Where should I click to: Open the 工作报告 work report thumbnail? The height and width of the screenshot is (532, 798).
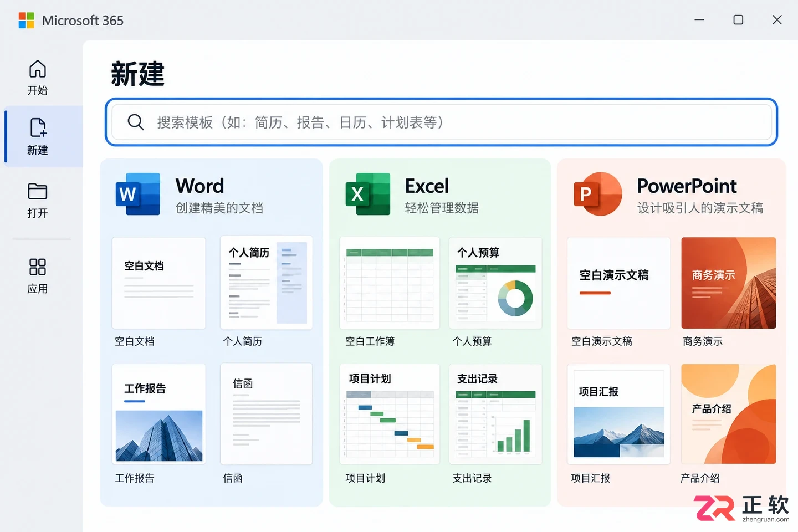159,414
